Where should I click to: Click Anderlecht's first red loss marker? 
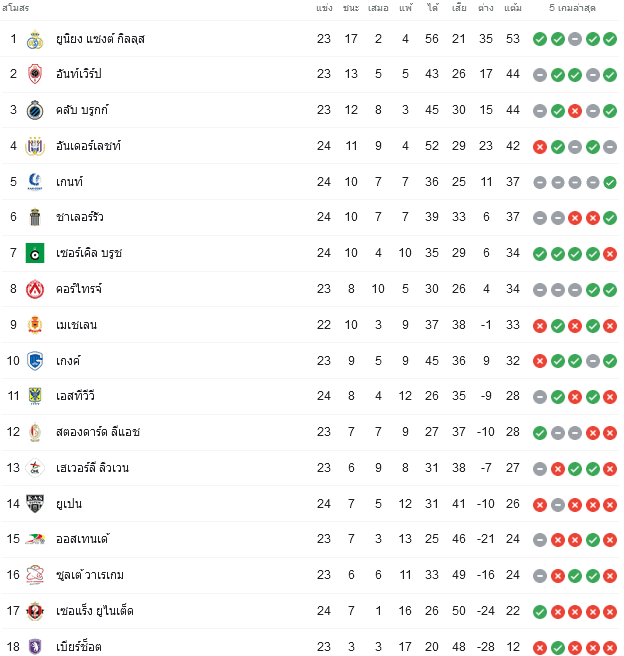click(540, 147)
